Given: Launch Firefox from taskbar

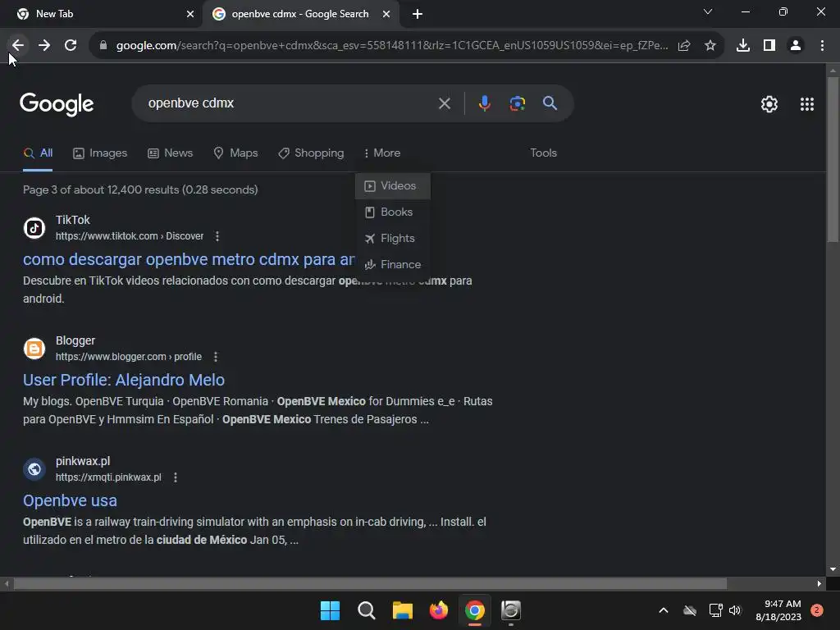Looking at the screenshot, I should 439,610.
